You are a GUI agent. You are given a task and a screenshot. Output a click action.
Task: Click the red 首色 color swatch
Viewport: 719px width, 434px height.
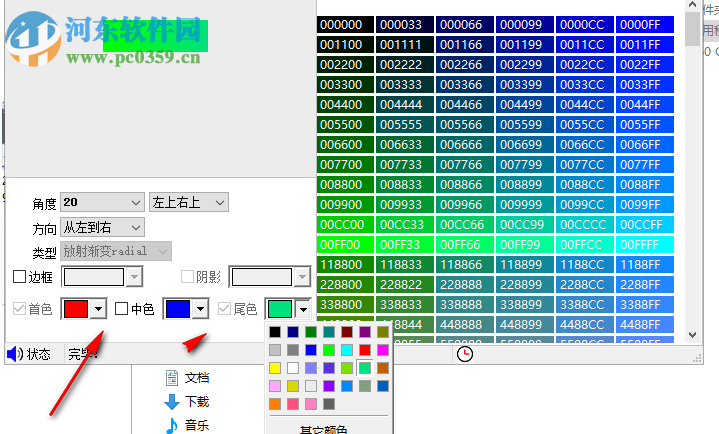[76, 309]
